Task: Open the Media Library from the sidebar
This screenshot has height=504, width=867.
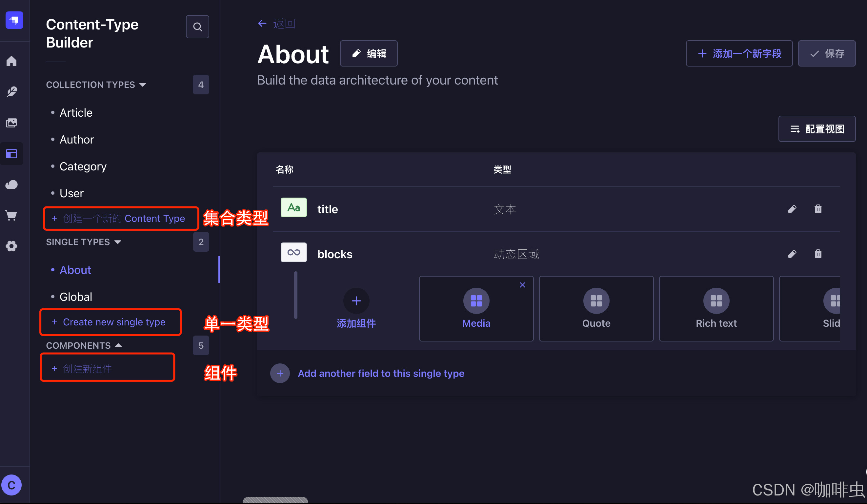Action: tap(11, 123)
